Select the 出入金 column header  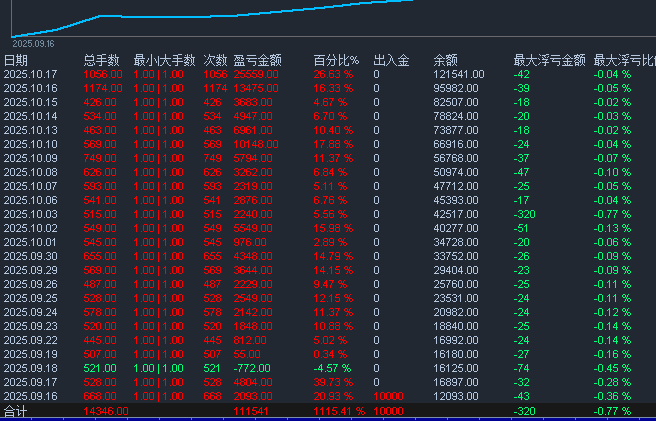pyautogui.click(x=390, y=60)
